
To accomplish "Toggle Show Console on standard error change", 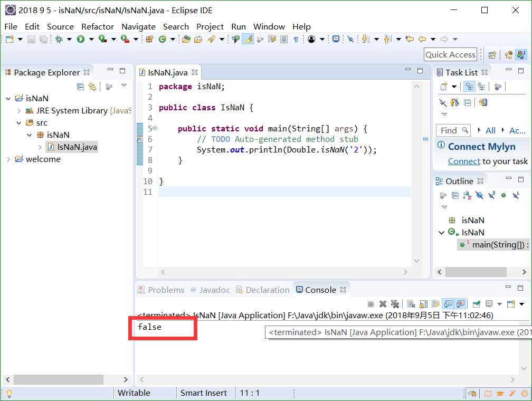I will [460, 304].
